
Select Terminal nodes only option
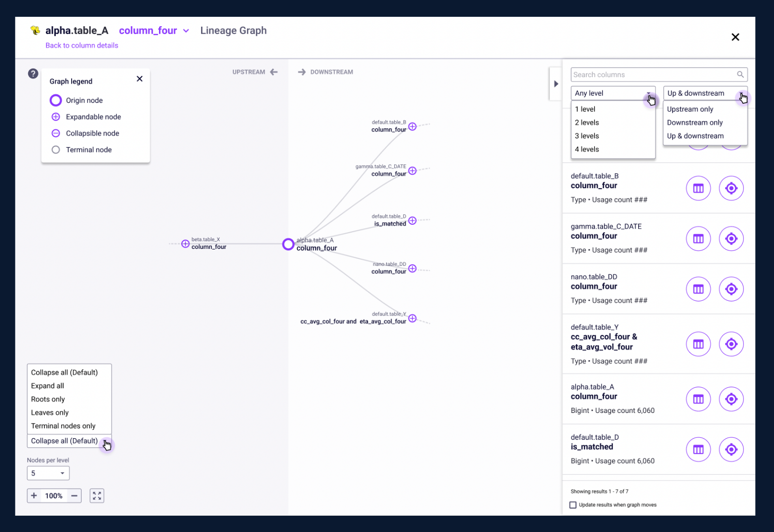(69, 426)
